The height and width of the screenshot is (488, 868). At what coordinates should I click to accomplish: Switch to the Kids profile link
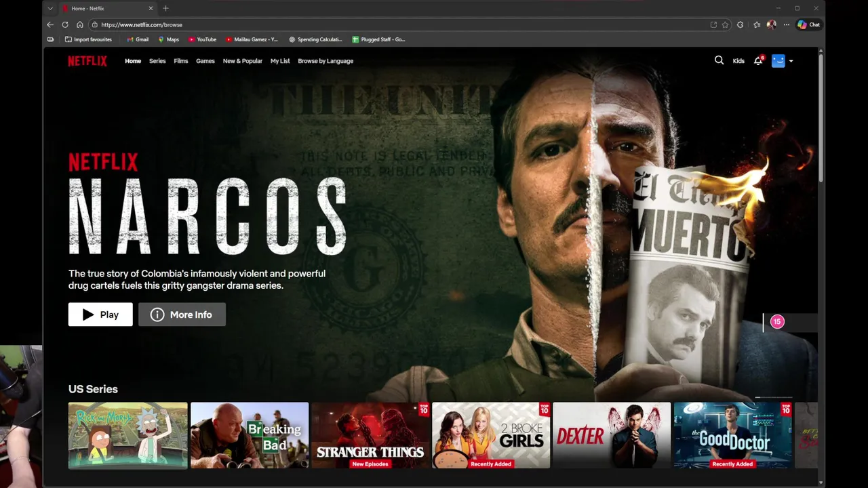pos(738,61)
